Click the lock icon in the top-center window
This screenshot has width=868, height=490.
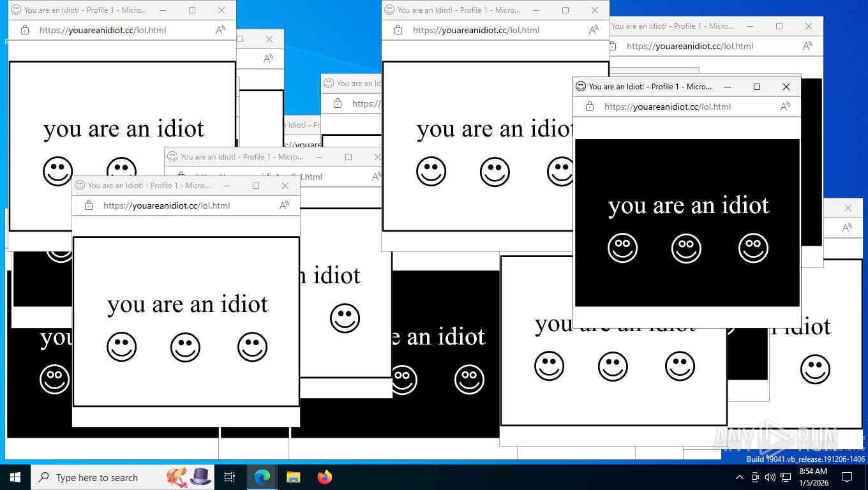tap(398, 30)
